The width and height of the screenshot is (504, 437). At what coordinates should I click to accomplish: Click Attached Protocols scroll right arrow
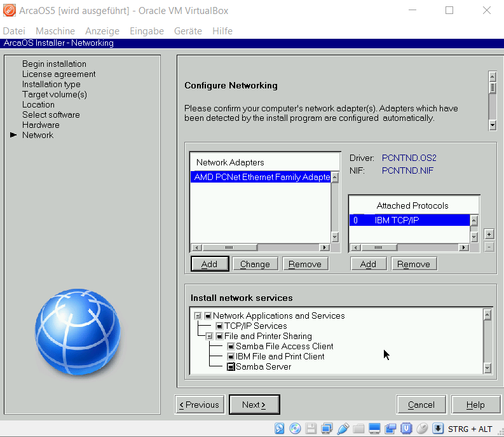[463, 247]
